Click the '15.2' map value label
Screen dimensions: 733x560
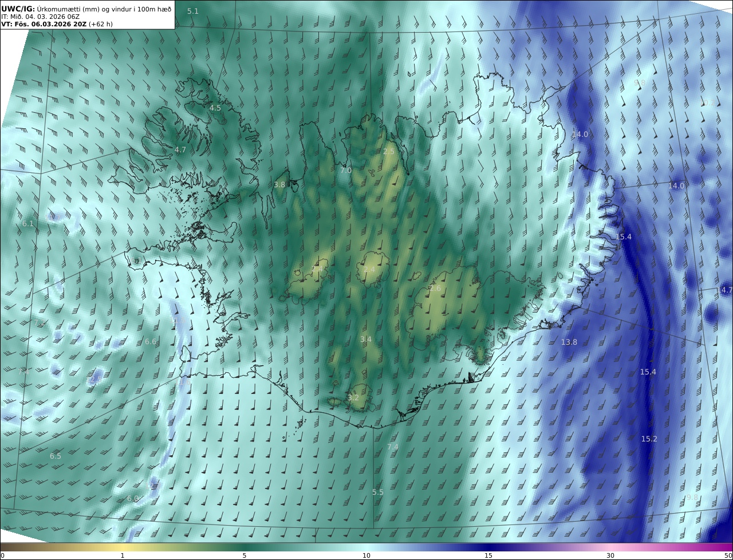pos(649,439)
